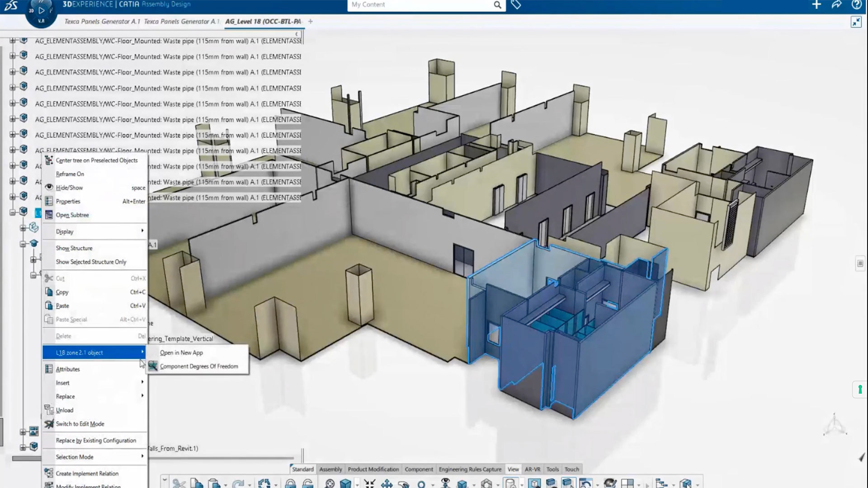Select the Switch to Edit Mode icon
The width and height of the screenshot is (868, 488).
click(x=48, y=424)
